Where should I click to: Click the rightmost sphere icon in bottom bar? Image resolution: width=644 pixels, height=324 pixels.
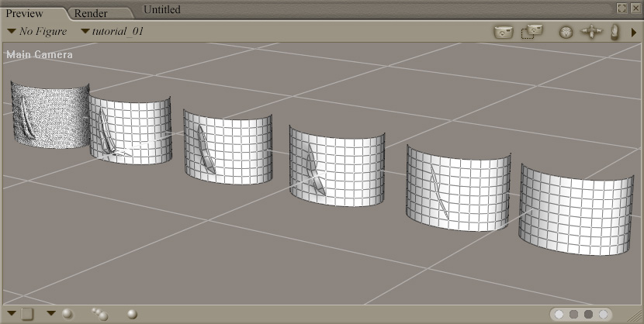coord(132,314)
